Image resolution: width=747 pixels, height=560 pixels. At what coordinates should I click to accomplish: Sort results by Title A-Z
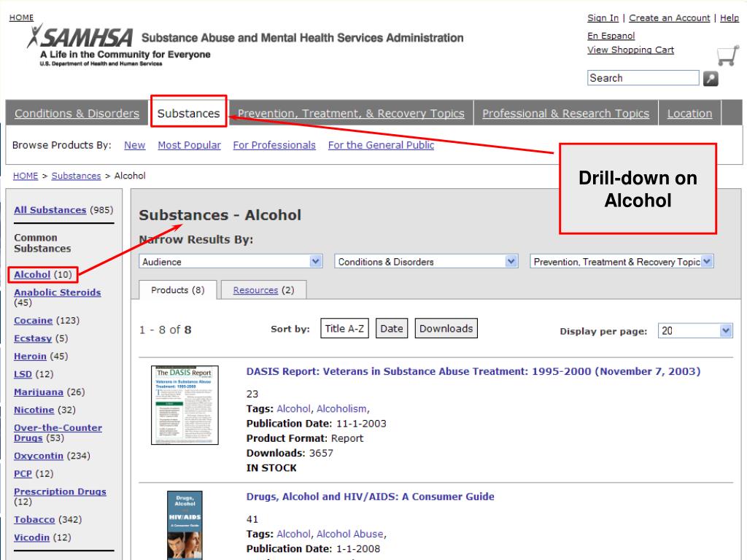[344, 329]
